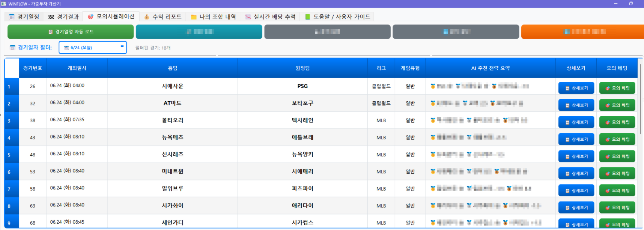This screenshot has height=230, width=644.
Task: Click the 경기결과 tab checkered flag icon
Action: (x=51, y=17)
